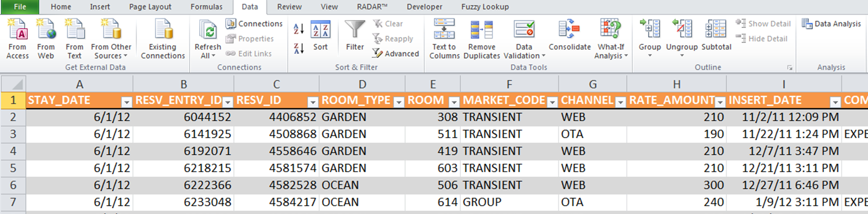Screen dimensions: 868x214
Task: Switch to Fuzzy Lookup tab
Action: (485, 7)
